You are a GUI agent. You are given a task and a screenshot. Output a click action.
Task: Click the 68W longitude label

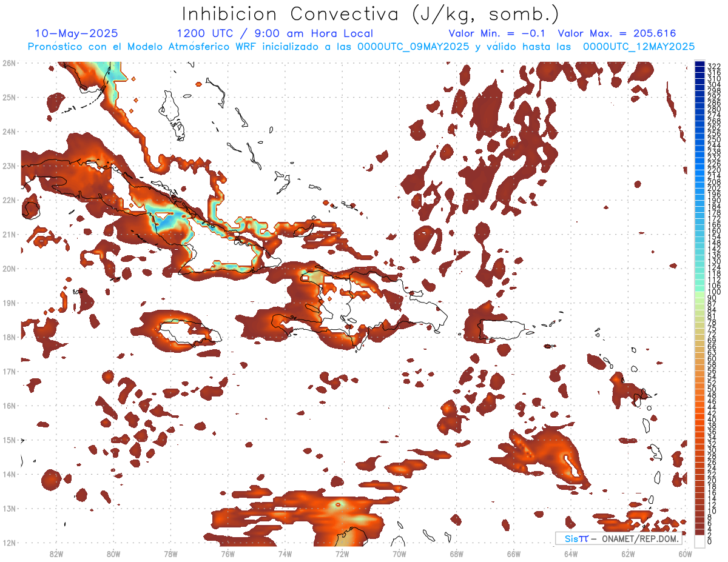pos(457,554)
